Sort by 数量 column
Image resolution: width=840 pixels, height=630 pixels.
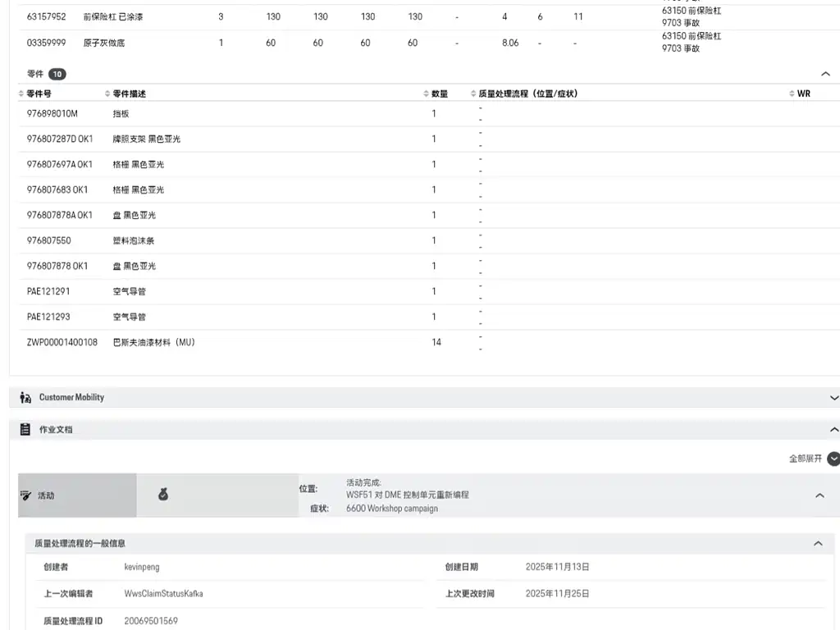[x=426, y=94]
